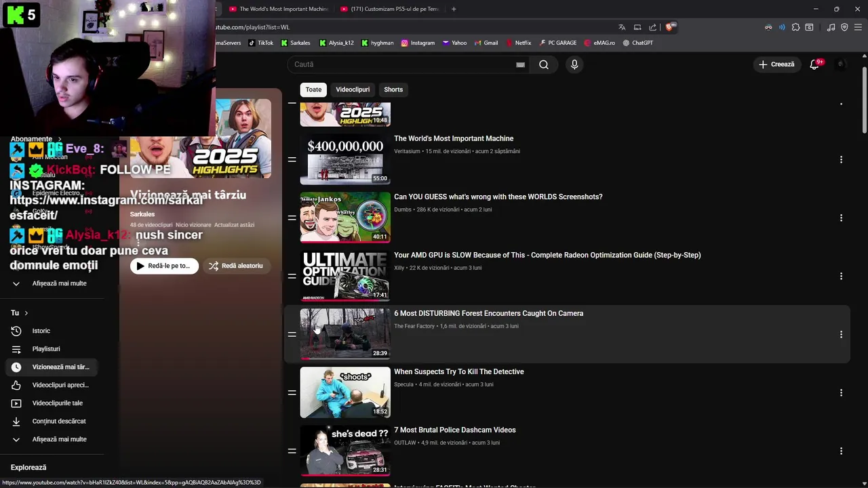Screen dimensions: 868x488
Task: Switch to the Customizam PS5-ul browser tab
Action: (x=390, y=9)
